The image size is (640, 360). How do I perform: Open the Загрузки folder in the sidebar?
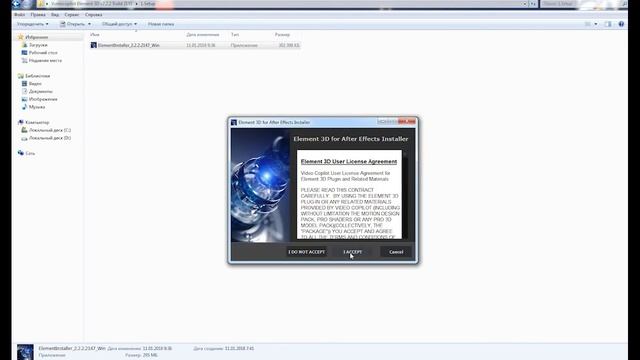[x=38, y=45]
